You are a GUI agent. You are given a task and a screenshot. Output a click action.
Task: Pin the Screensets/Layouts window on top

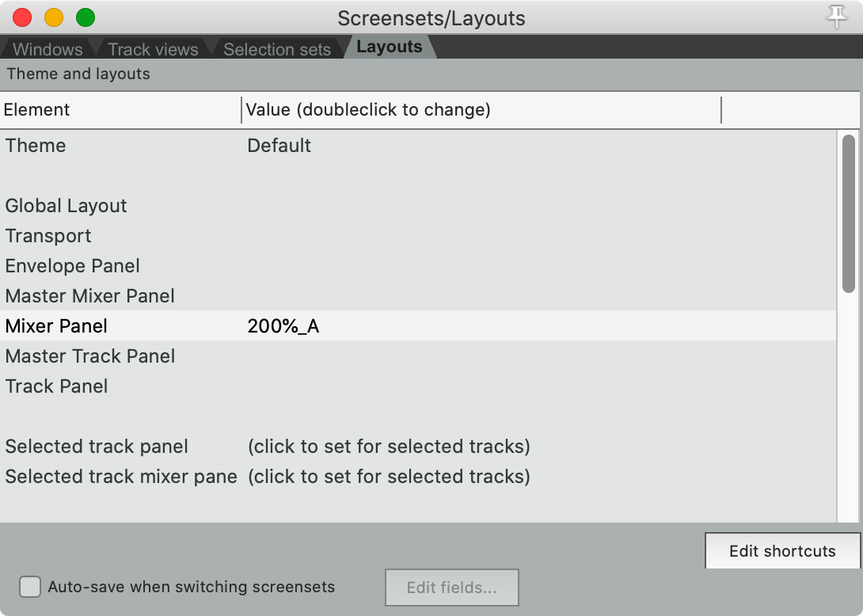(836, 17)
